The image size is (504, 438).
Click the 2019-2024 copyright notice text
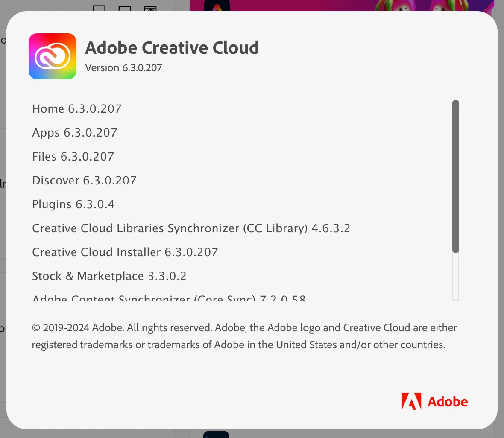click(x=244, y=336)
